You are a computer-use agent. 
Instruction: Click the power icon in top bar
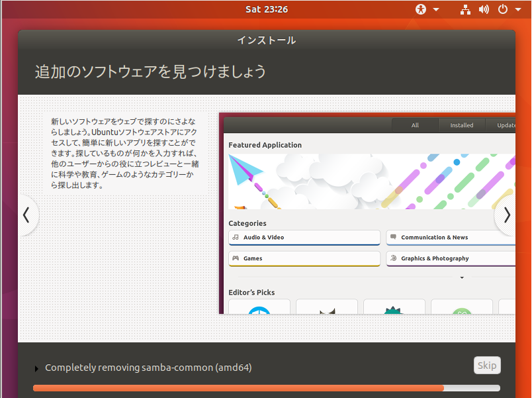pyautogui.click(x=503, y=9)
